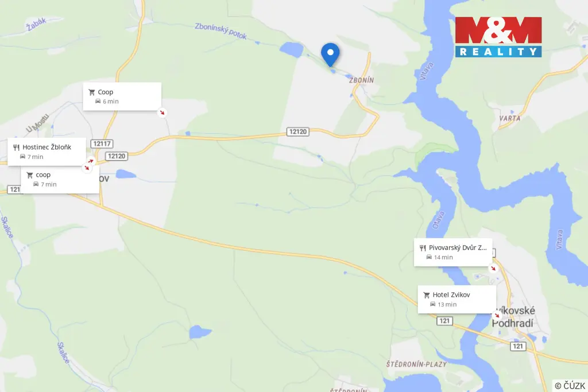The image size is (588, 392).
Task: Click the cart icon in lowercase coop card
Action: (x=30, y=175)
